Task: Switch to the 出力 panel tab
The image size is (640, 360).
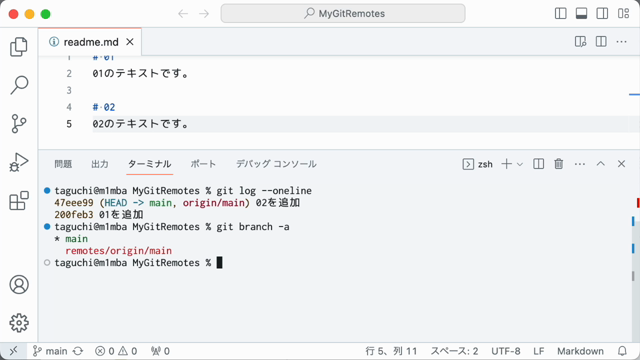Action: click(x=100, y=164)
